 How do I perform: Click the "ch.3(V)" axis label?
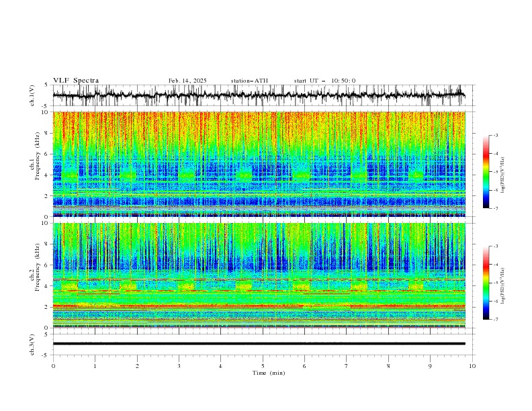[32, 345]
